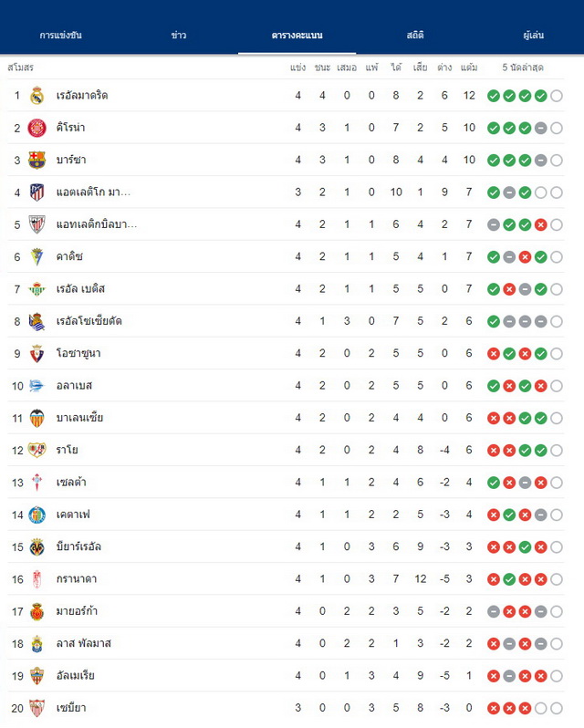Switch to the ผู้เล่น tab
The width and height of the screenshot is (584, 728).
(534, 36)
